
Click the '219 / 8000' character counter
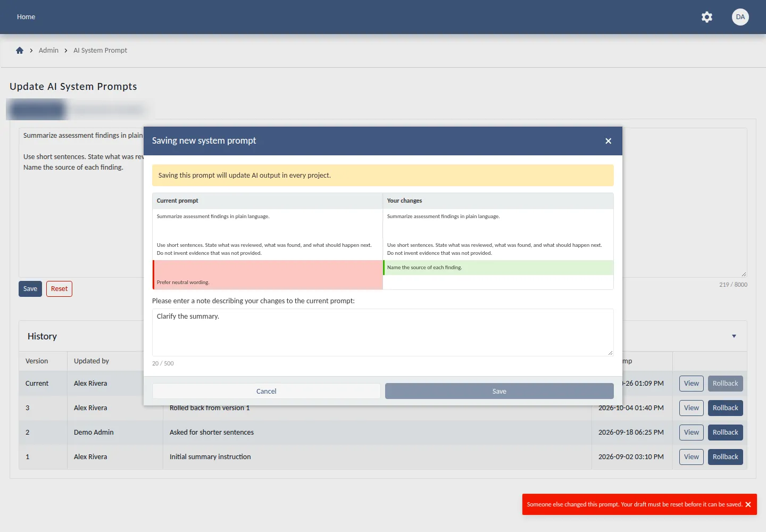[733, 285]
